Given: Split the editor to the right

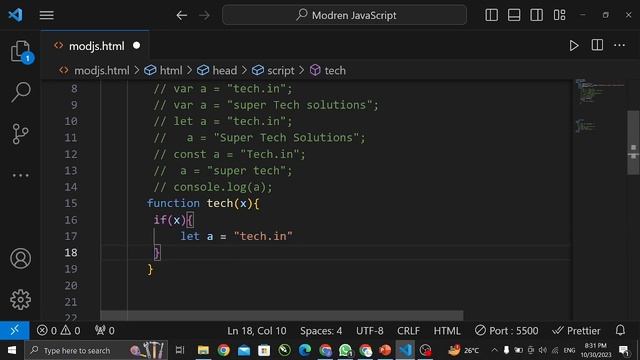Looking at the screenshot, I should coord(597,45).
